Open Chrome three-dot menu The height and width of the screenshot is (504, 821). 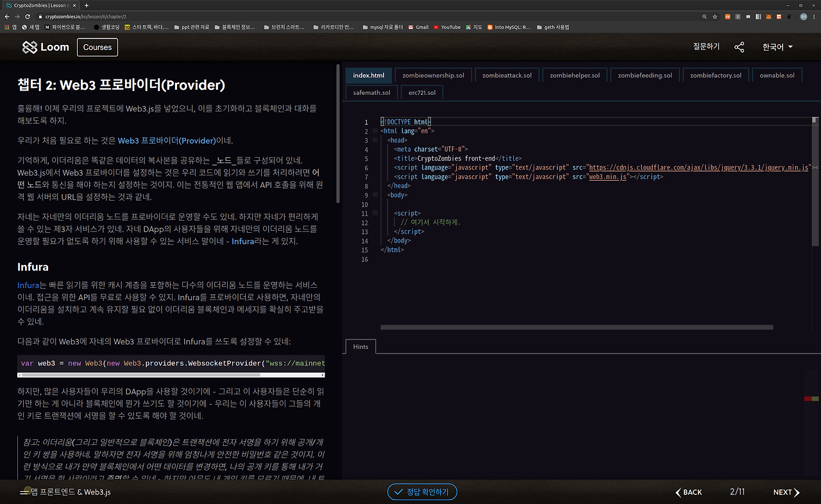(815, 16)
